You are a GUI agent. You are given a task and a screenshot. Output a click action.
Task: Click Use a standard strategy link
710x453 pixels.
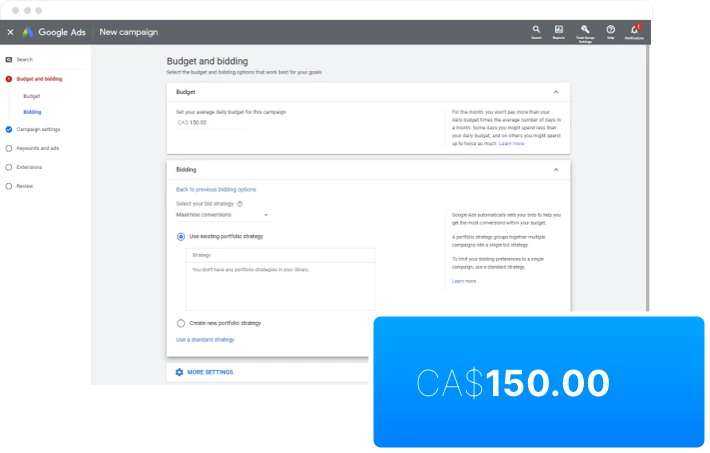point(205,340)
